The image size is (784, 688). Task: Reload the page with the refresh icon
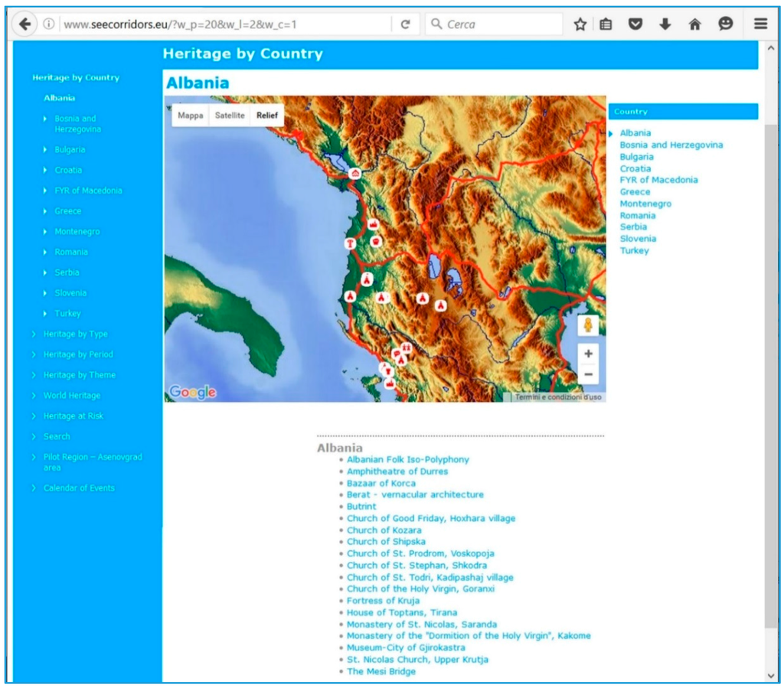click(x=406, y=24)
